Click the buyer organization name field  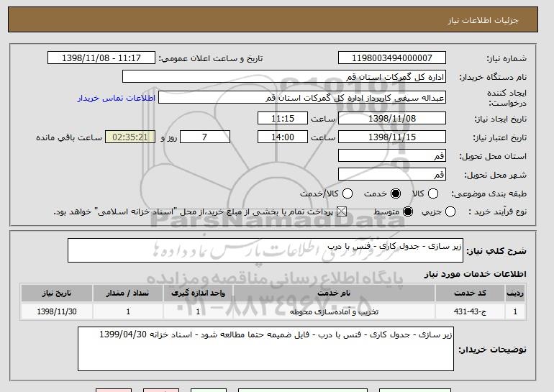284,77
